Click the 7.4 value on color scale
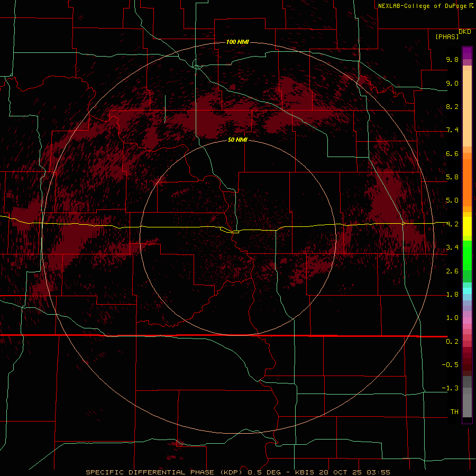The width and height of the screenshot is (476, 476). pos(452,130)
